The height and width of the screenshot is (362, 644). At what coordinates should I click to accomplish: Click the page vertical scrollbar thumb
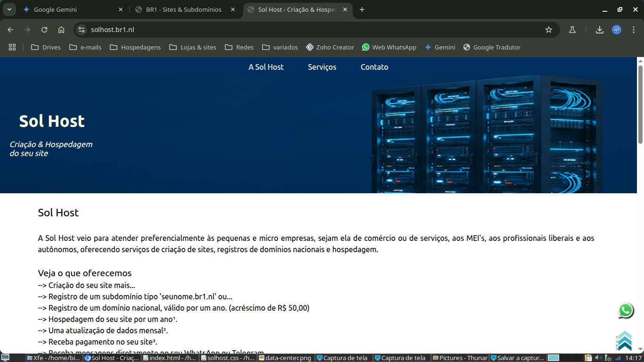640,104
